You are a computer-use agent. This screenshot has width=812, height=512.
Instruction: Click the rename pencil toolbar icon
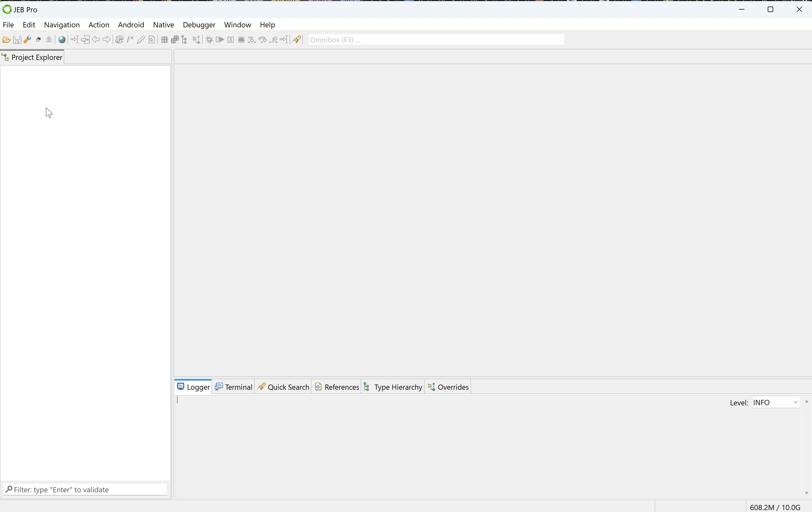[141, 40]
